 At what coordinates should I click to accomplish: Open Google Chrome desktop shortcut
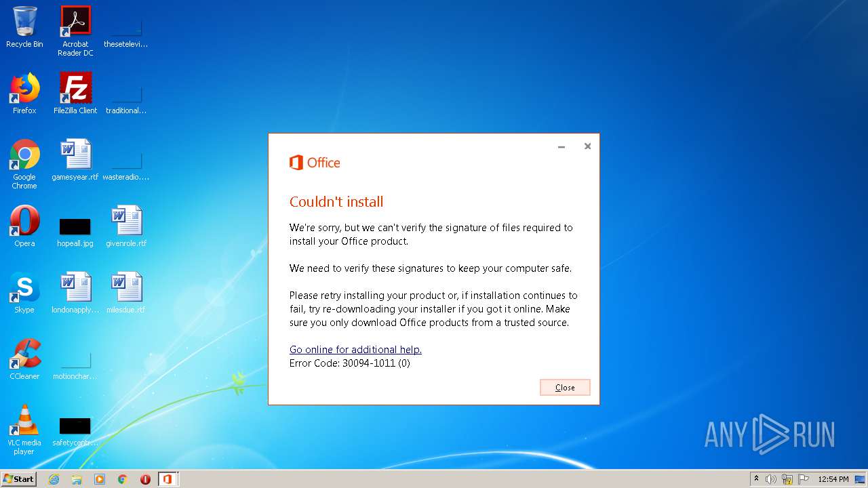click(x=24, y=164)
